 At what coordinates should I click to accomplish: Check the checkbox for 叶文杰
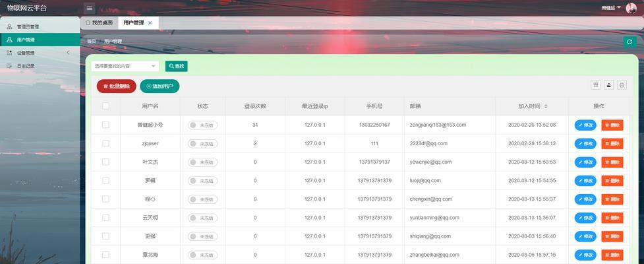click(x=105, y=162)
